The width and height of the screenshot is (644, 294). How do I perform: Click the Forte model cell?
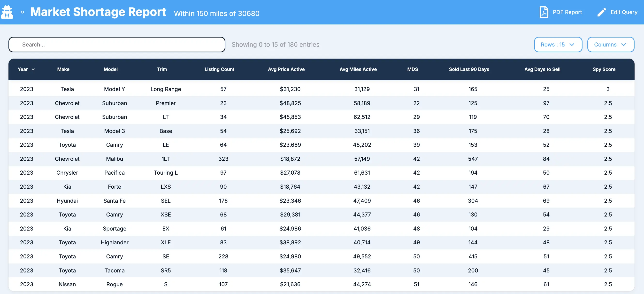tap(115, 187)
